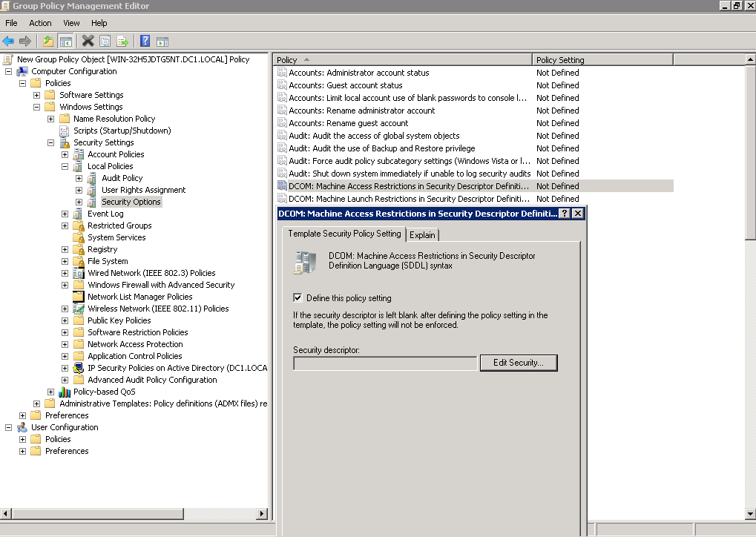Click the Policy-based QoS chart icon
Viewport: 756px width, 537px height.
click(65, 392)
